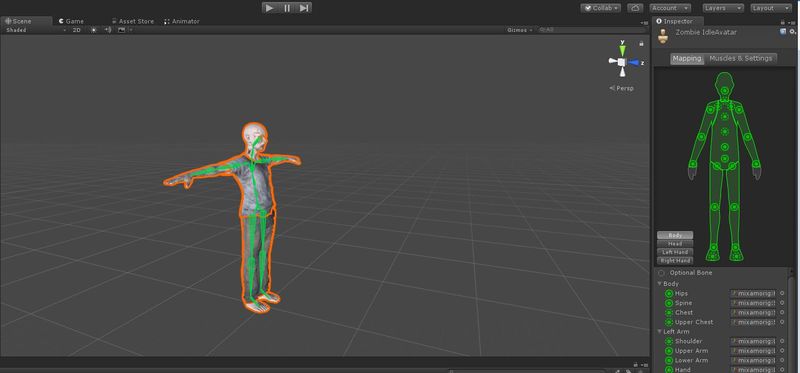Select the Inspector tab

678,21
